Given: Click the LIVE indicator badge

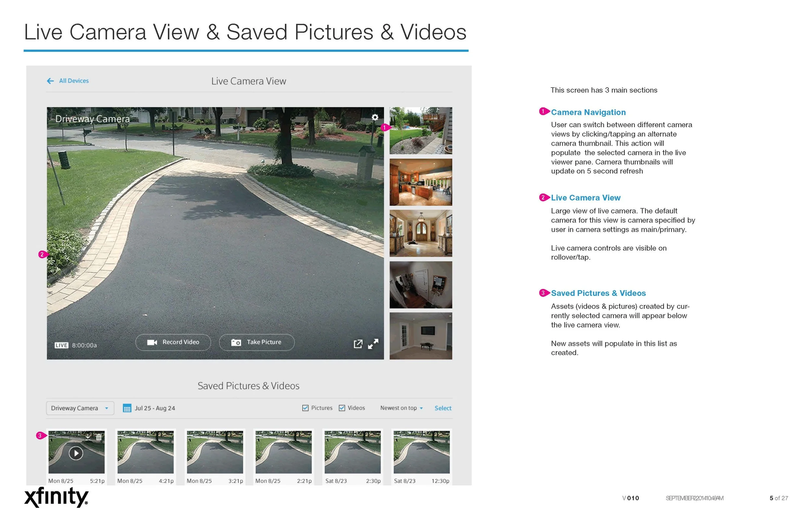Looking at the screenshot, I should point(61,345).
